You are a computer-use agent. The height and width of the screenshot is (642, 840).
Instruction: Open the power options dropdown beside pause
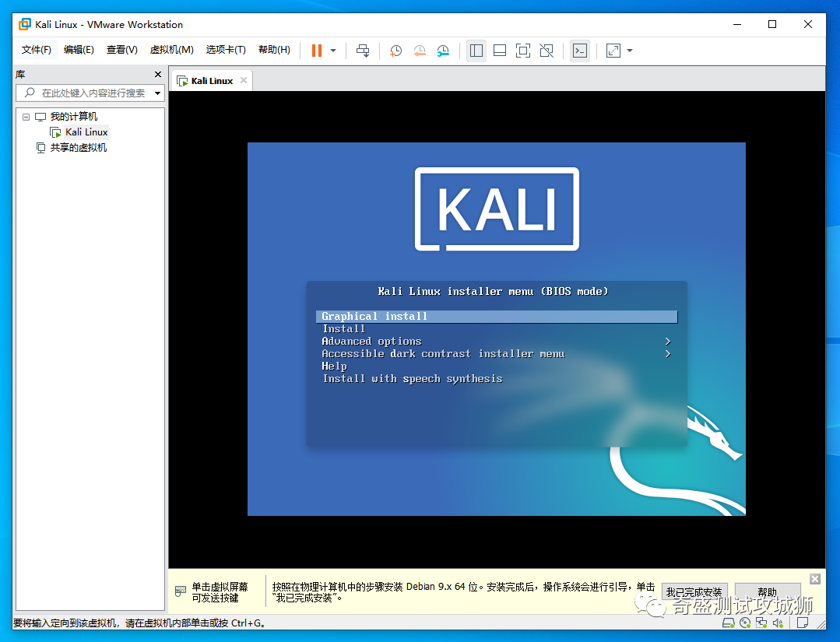pos(333,51)
